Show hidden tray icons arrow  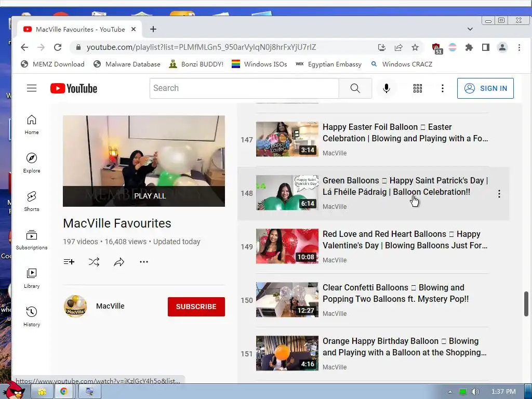point(450,392)
